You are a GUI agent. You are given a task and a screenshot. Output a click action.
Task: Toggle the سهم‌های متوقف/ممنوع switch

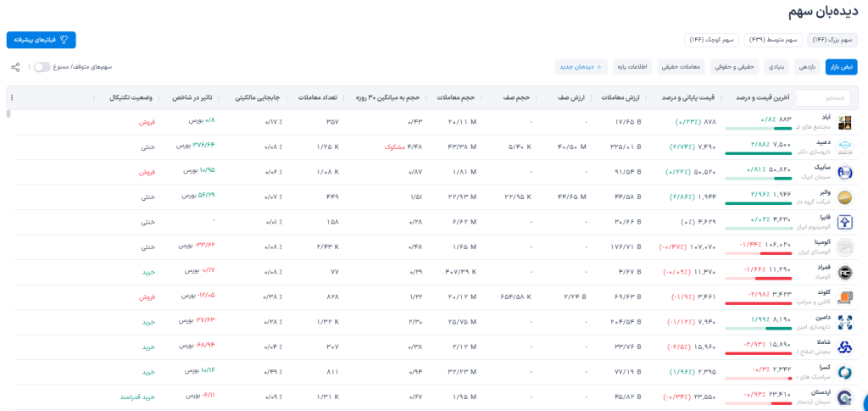point(42,67)
